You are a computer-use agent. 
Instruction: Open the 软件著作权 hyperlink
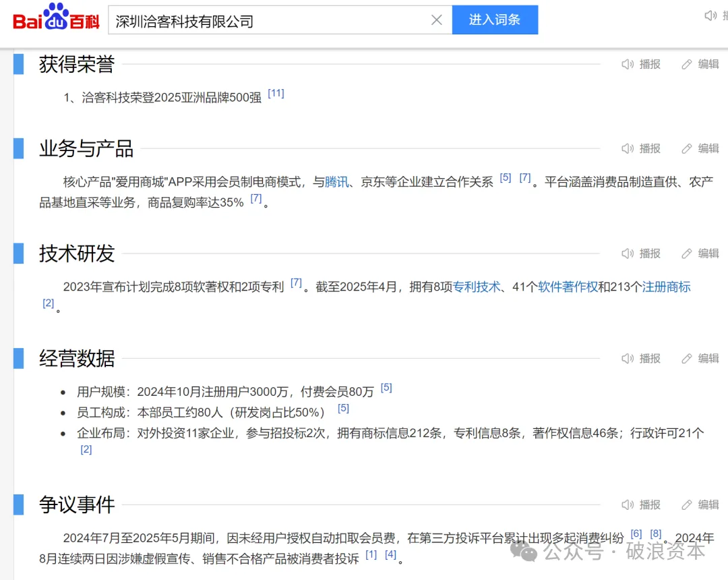[x=568, y=287]
